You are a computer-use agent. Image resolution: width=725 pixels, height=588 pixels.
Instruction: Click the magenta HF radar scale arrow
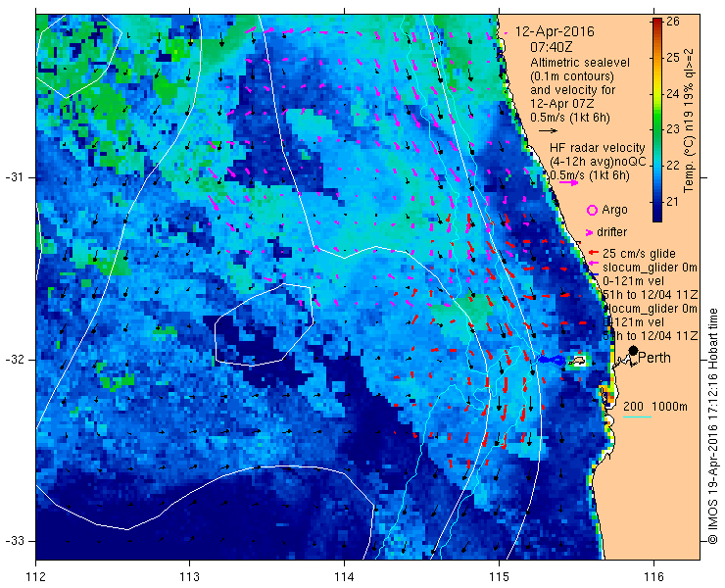(x=568, y=182)
